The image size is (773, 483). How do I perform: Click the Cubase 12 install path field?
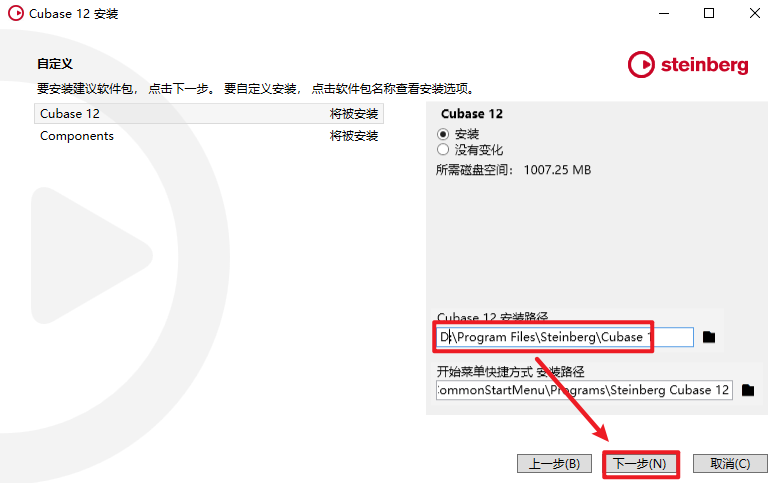pyautogui.click(x=564, y=337)
